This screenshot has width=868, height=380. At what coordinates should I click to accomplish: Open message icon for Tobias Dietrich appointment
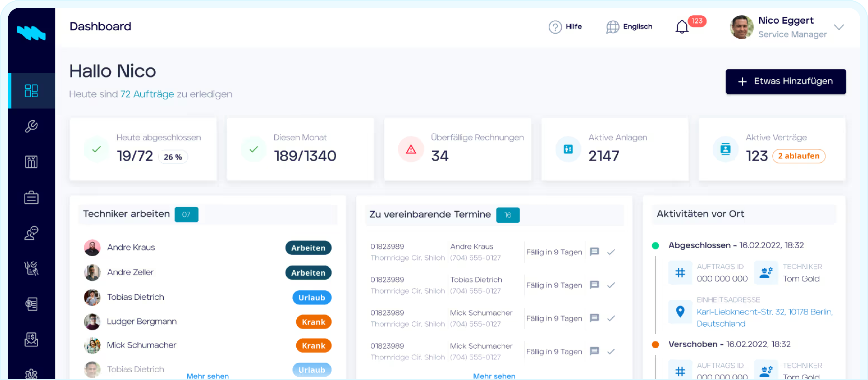point(594,285)
